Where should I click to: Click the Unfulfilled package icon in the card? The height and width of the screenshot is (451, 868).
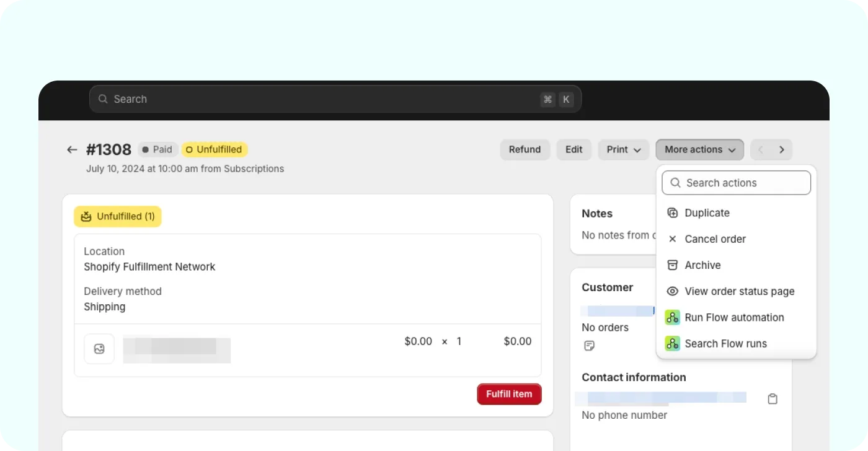(x=86, y=216)
